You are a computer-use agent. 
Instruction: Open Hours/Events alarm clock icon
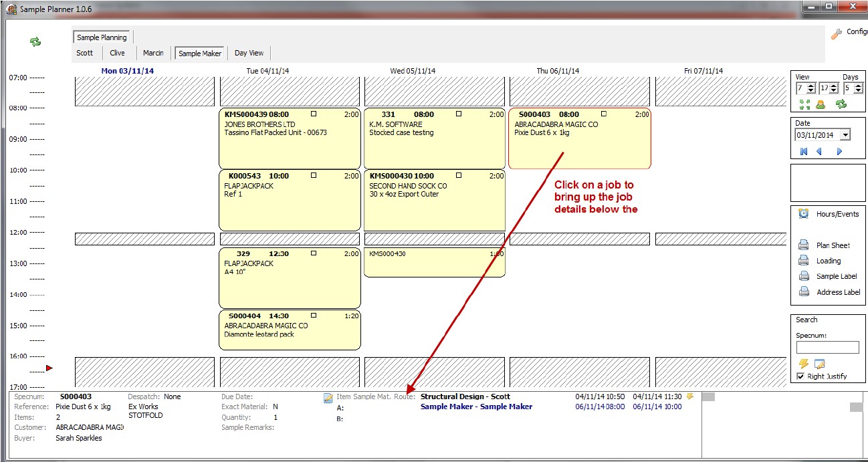point(803,214)
